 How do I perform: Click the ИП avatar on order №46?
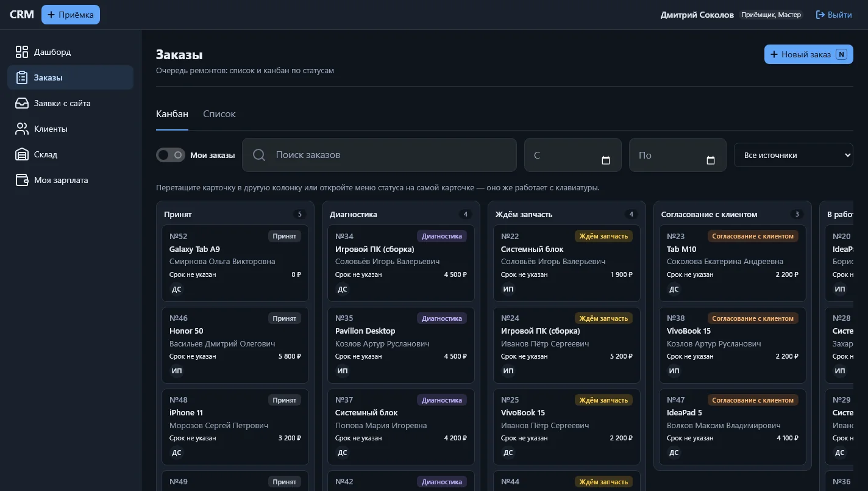pyautogui.click(x=177, y=371)
